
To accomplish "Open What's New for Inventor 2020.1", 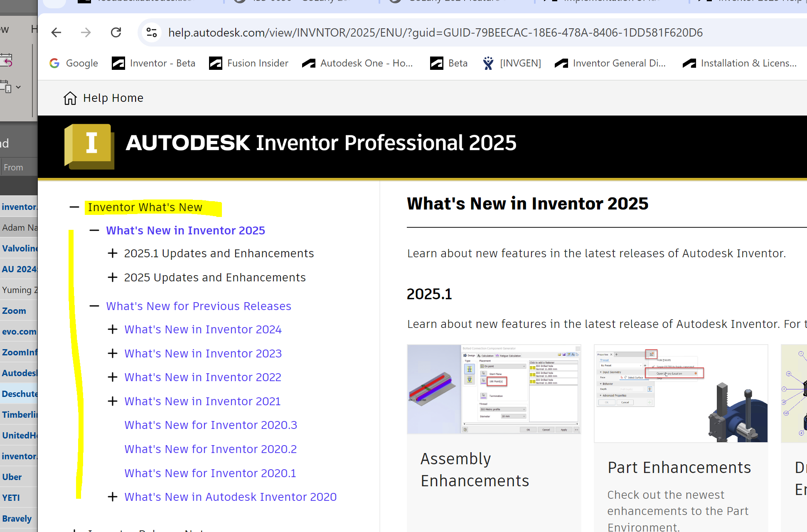I will (210, 473).
